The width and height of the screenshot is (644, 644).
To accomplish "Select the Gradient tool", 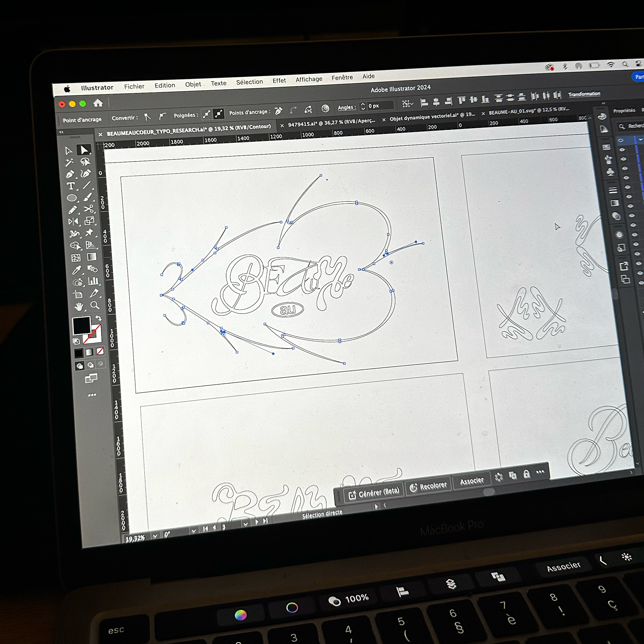I will click(92, 257).
